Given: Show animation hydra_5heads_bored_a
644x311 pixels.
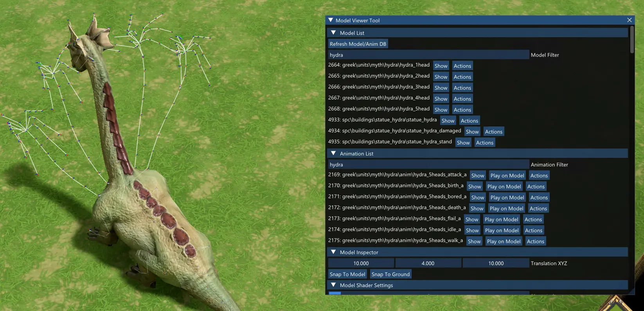Looking at the screenshot, I should (478, 197).
